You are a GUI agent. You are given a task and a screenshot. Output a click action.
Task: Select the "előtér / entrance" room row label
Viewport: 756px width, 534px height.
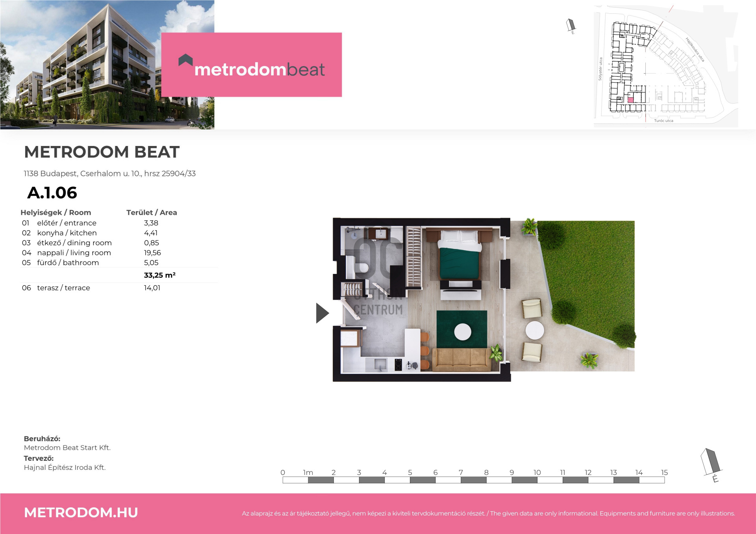click(67, 223)
